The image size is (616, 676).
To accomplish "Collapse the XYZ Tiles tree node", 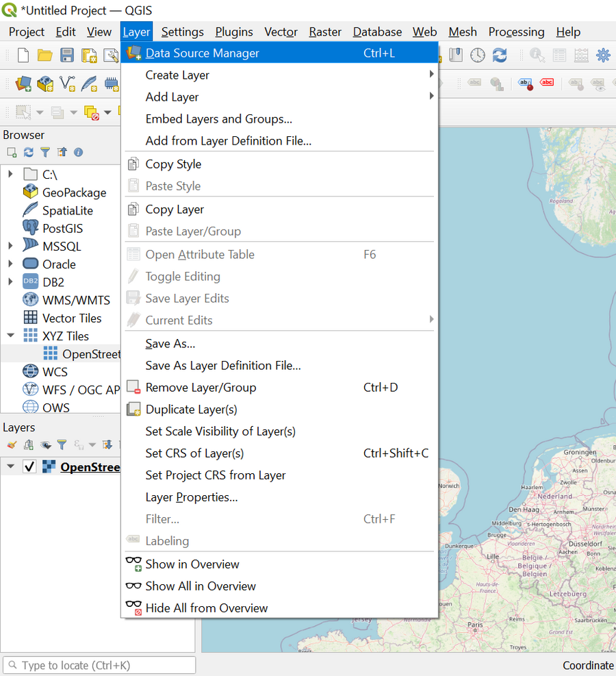I will coord(10,336).
